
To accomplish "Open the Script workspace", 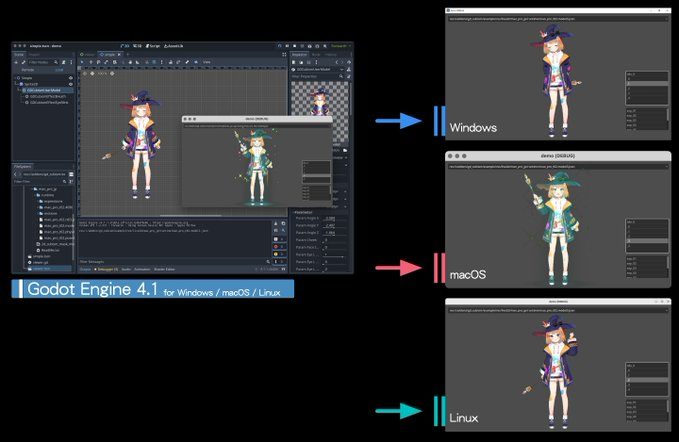I will pyautogui.click(x=153, y=46).
